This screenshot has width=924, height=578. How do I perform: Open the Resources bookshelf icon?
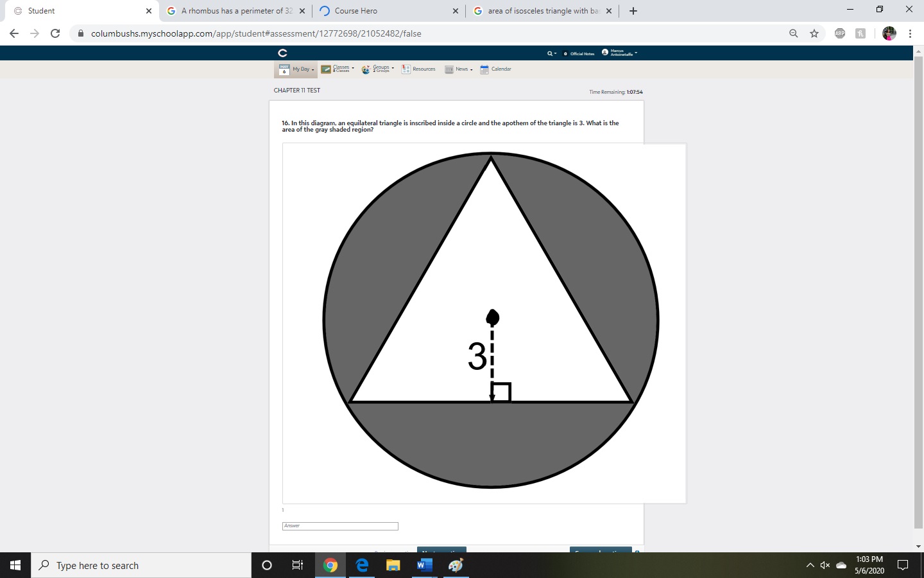pyautogui.click(x=406, y=68)
